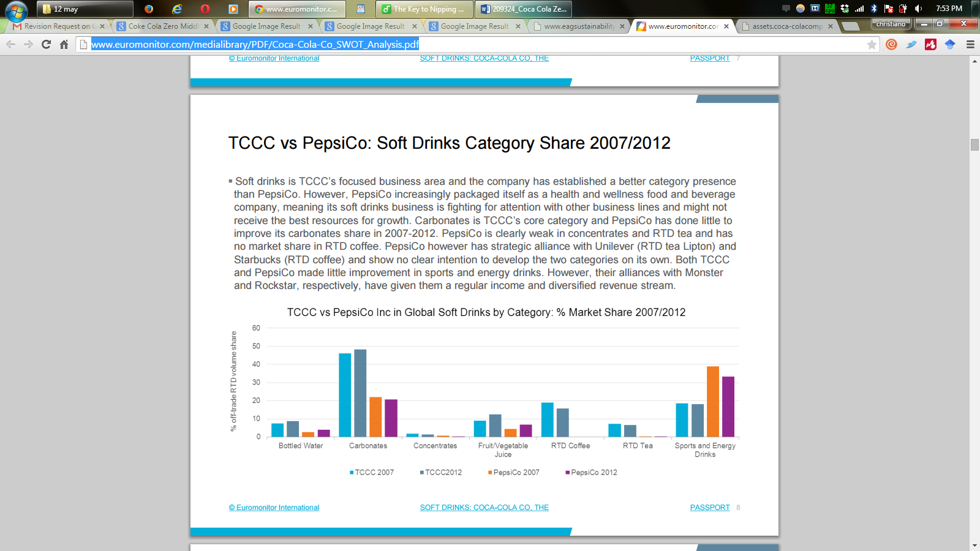The width and height of the screenshot is (980, 551).
Task: Close the 'Coke Cola Zero Middl' tab
Action: point(206,26)
